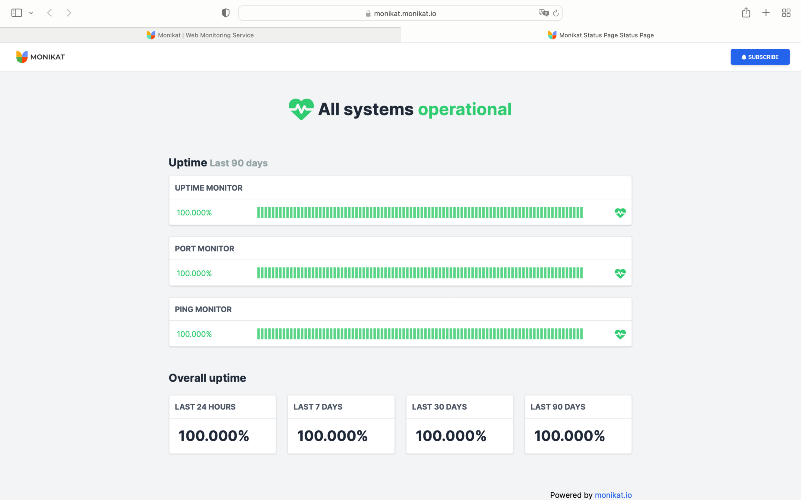Switch to Monikat Web Monitoring Service tab
The image size is (801, 500).
tap(200, 35)
